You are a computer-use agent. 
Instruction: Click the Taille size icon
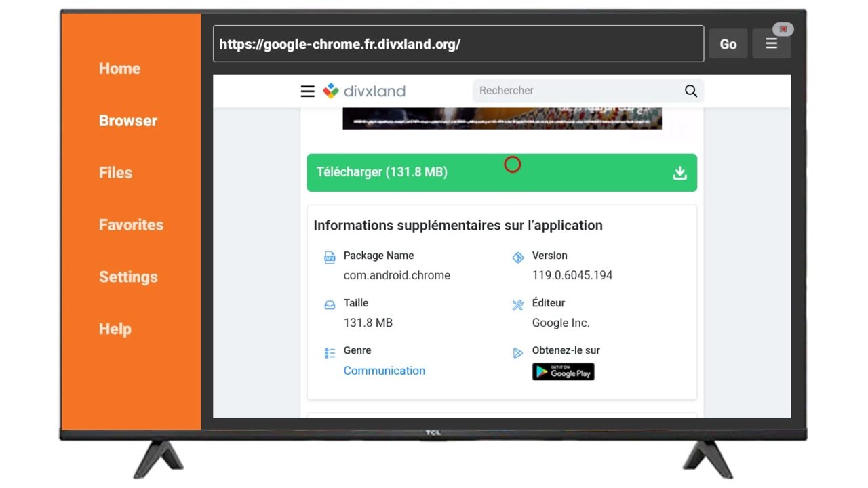point(330,305)
